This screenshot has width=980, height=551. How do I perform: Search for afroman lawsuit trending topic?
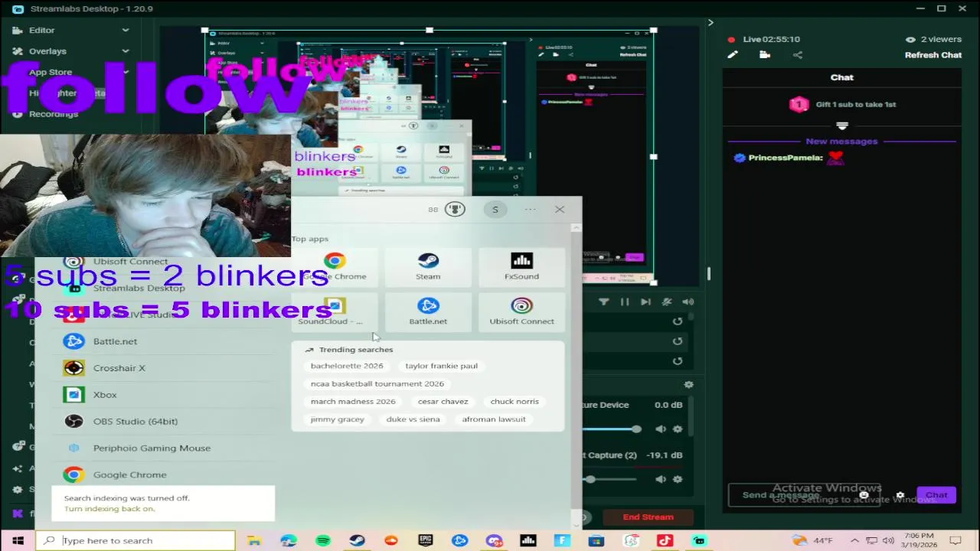pyautogui.click(x=494, y=419)
